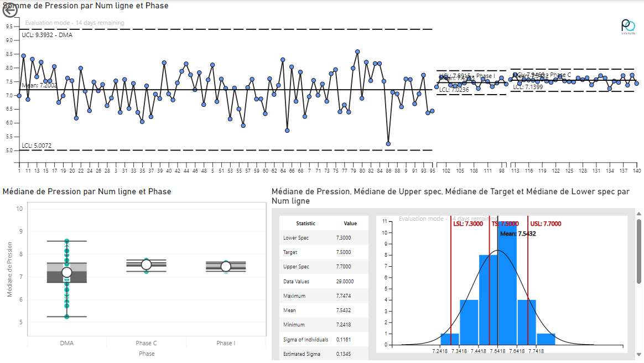Click the "Upper Spec" row label
The image size is (644, 363).
pos(295,267)
